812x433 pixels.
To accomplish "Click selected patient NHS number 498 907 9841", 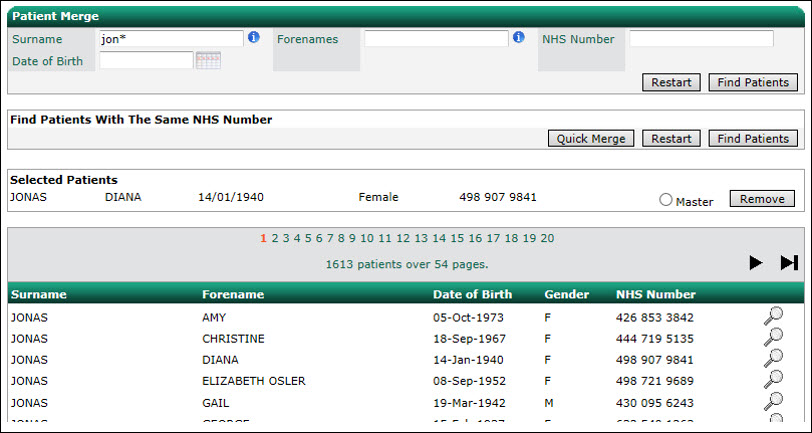I will coord(498,197).
